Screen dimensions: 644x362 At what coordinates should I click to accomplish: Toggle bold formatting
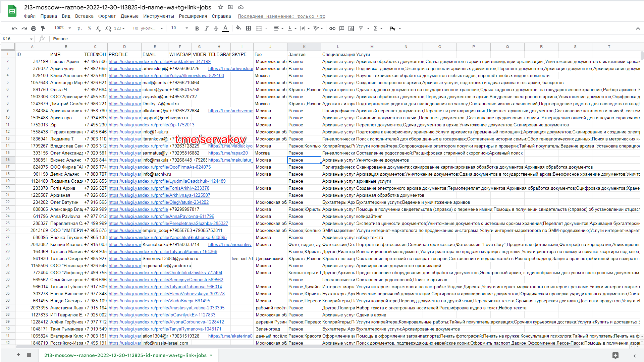coord(197,28)
